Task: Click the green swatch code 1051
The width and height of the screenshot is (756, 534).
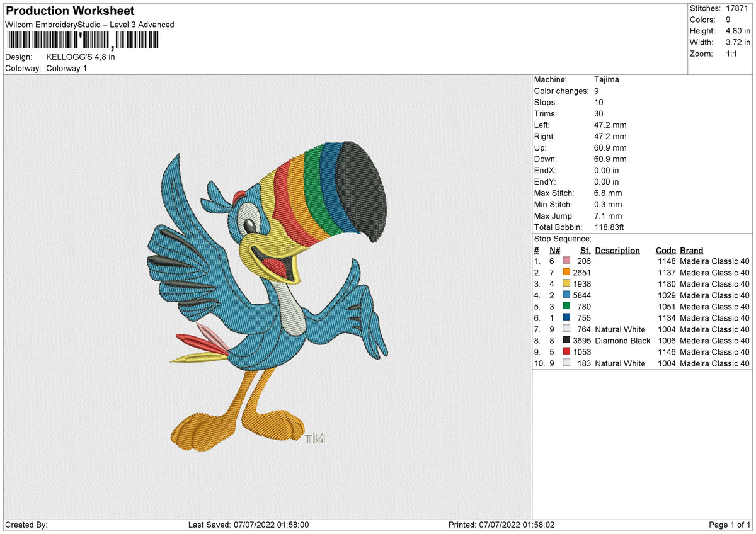Action: point(566,307)
